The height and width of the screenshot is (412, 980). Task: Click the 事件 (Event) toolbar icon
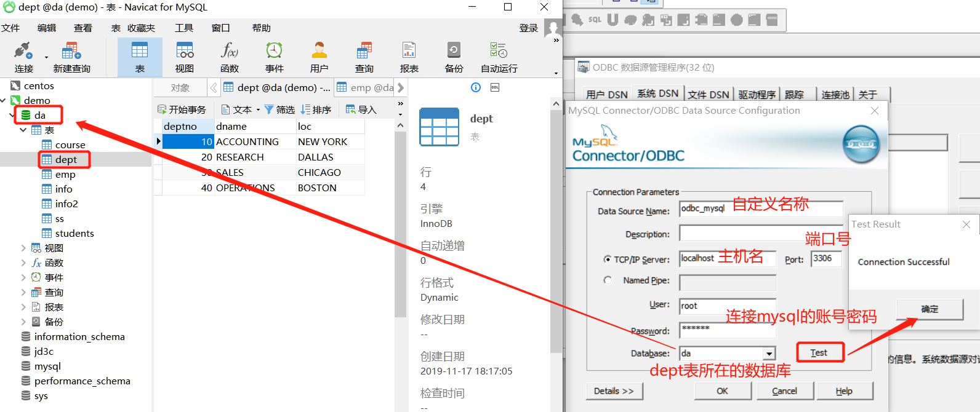pyautogui.click(x=275, y=57)
